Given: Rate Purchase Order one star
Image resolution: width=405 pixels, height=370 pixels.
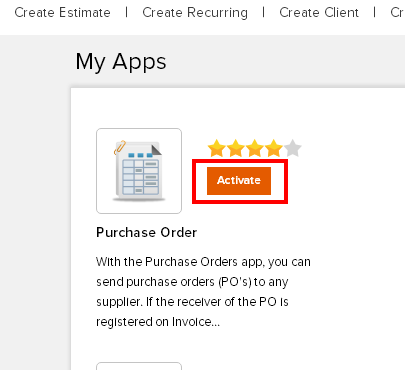Looking at the screenshot, I should (x=217, y=148).
